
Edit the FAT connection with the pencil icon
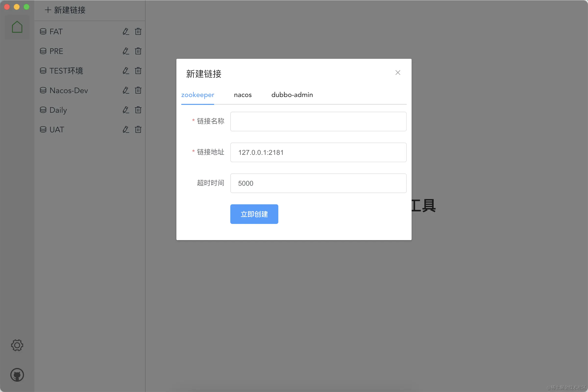click(x=126, y=32)
